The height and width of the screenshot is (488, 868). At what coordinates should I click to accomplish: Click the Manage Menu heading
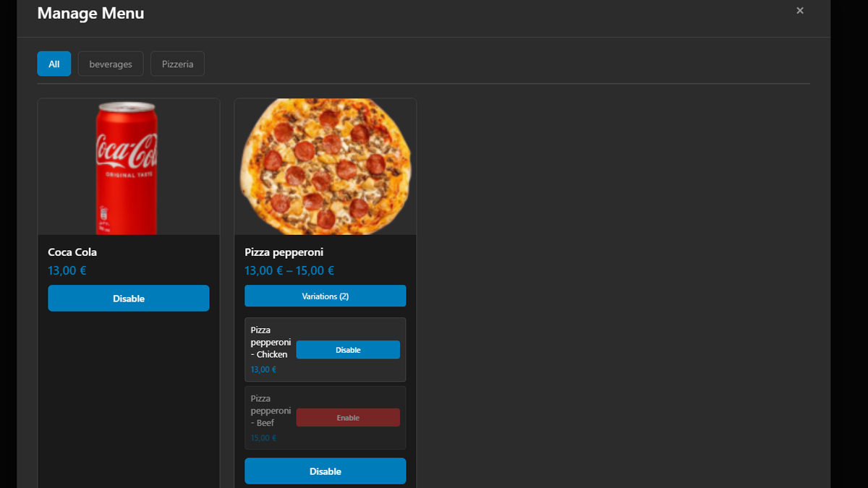click(90, 13)
